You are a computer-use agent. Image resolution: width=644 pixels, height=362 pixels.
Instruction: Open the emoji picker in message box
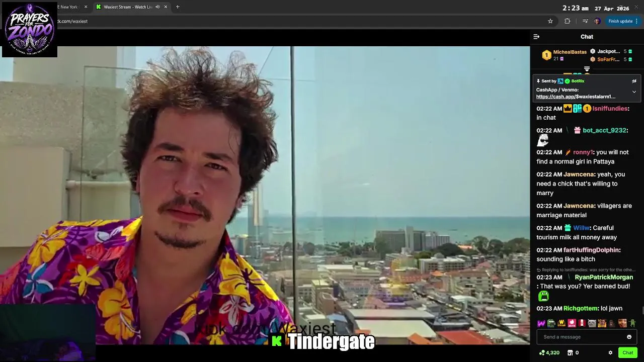[x=629, y=337]
